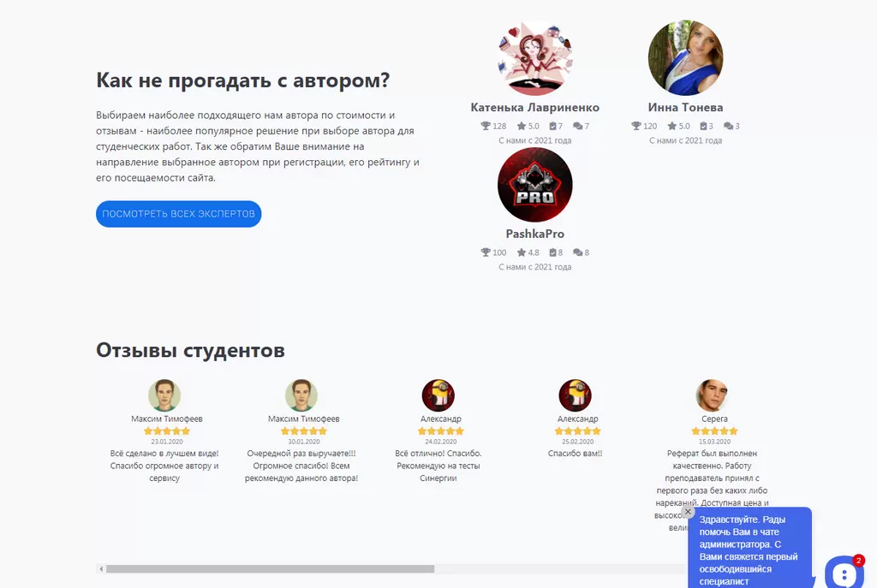Open Инна Тонева's profile name link
The width and height of the screenshot is (877, 588).
pyautogui.click(x=685, y=107)
